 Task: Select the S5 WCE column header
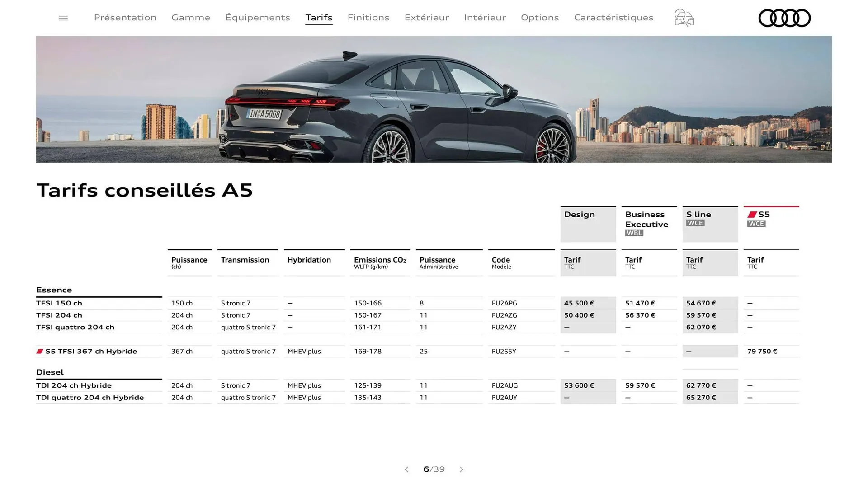[771, 224]
